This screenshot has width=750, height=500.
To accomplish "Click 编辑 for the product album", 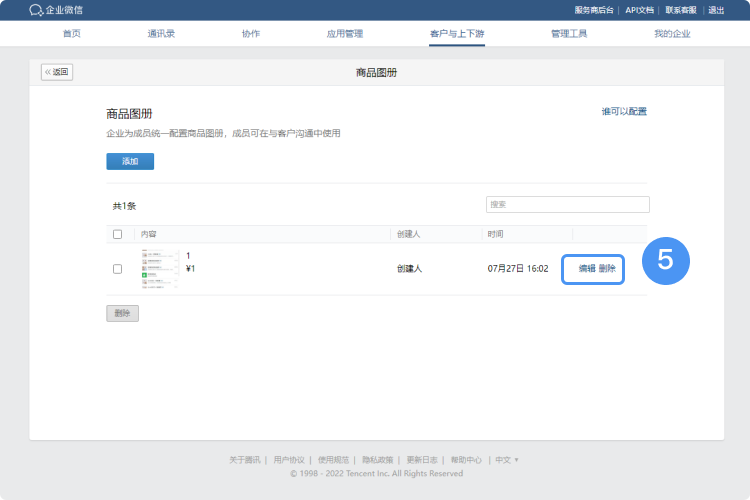I will coord(587,269).
